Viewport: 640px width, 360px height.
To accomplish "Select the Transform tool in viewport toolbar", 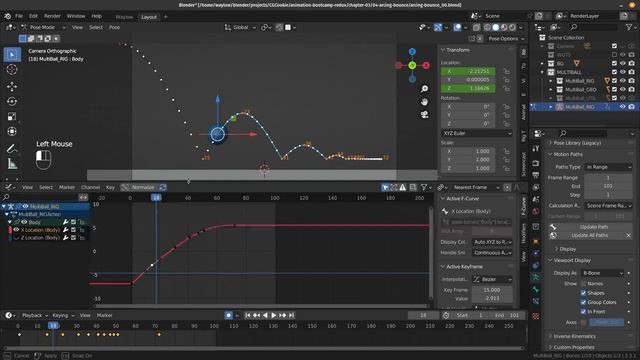I will point(12,131).
